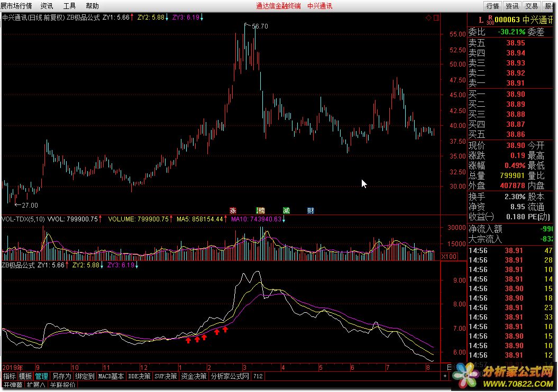558x392 pixels.
Task: Switch to the 指标 tab
Action: click(9, 376)
